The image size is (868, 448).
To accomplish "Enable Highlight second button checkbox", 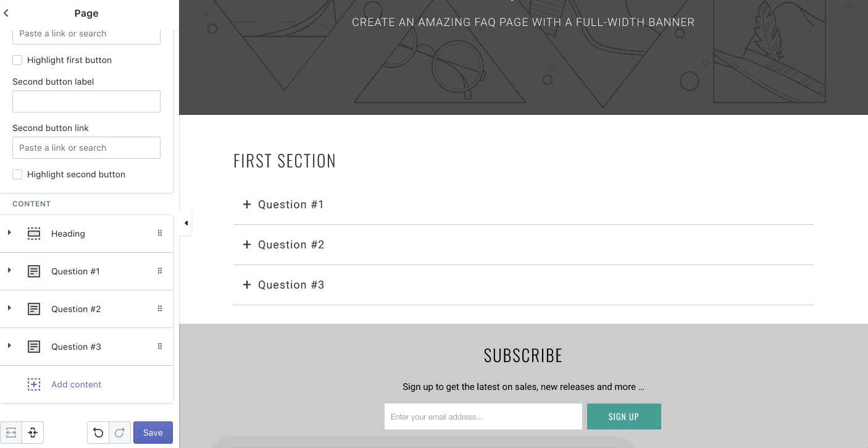I will [17, 174].
